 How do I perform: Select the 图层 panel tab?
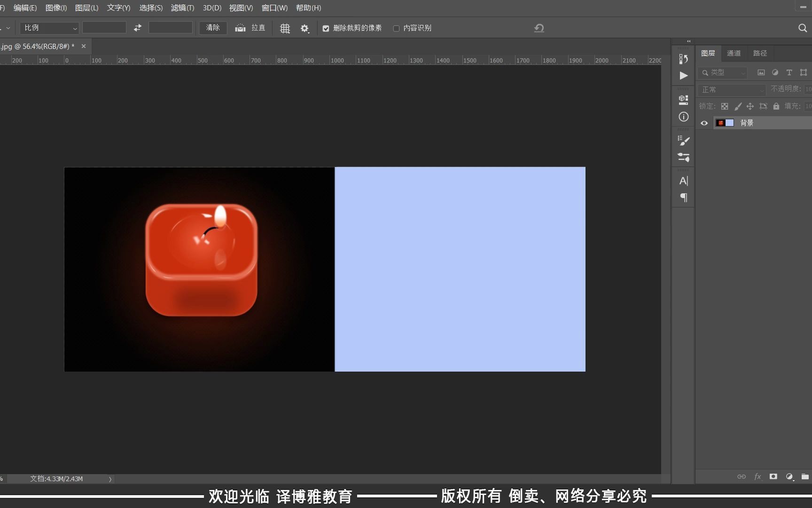tap(708, 53)
